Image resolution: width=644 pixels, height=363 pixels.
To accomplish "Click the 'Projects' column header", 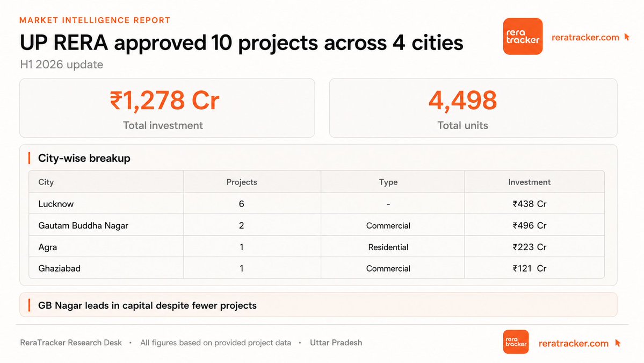I will pyautogui.click(x=242, y=182).
